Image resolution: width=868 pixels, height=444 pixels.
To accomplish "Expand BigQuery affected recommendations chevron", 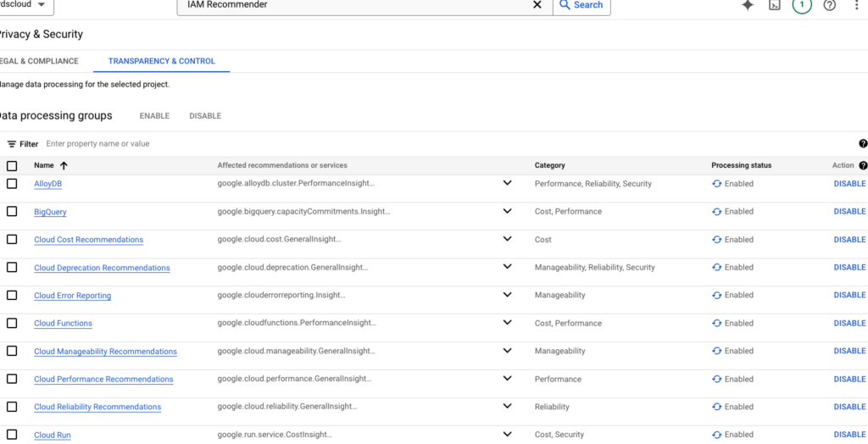I will point(507,211).
